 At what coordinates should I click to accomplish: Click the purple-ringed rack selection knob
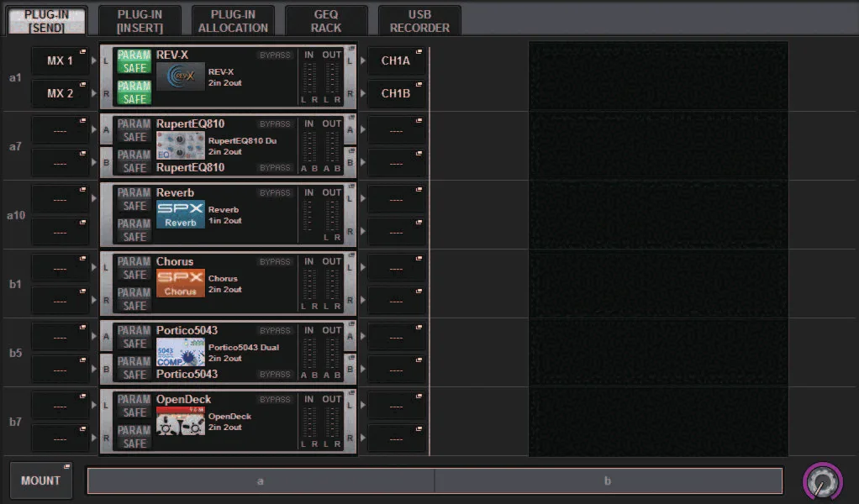point(822,481)
